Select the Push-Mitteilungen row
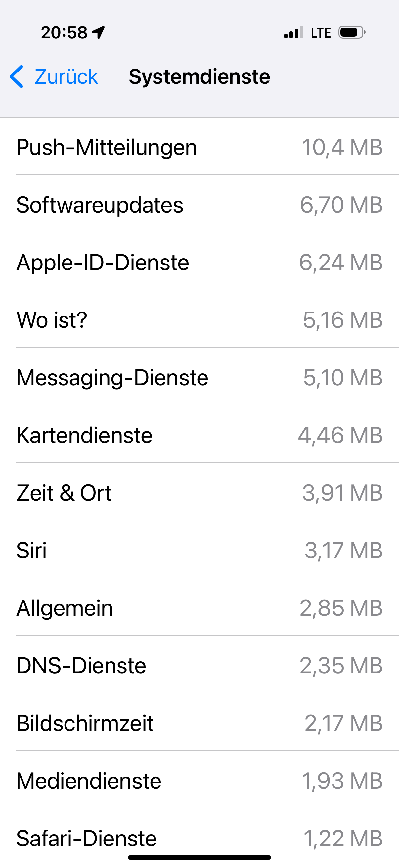399x868 pixels. (199, 147)
